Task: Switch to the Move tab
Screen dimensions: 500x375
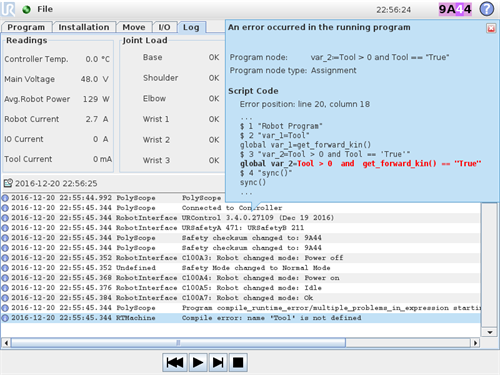Action: pyautogui.click(x=134, y=27)
